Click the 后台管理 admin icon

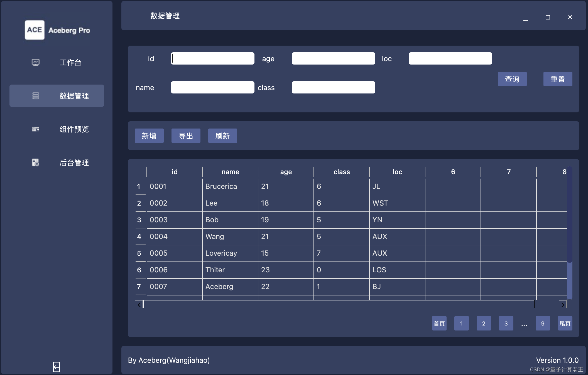click(x=36, y=162)
